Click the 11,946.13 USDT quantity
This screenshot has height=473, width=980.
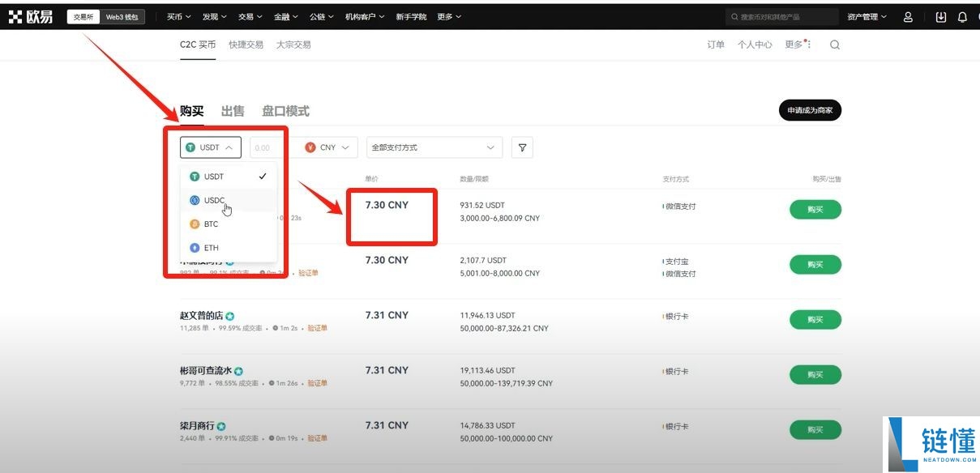tap(487, 315)
